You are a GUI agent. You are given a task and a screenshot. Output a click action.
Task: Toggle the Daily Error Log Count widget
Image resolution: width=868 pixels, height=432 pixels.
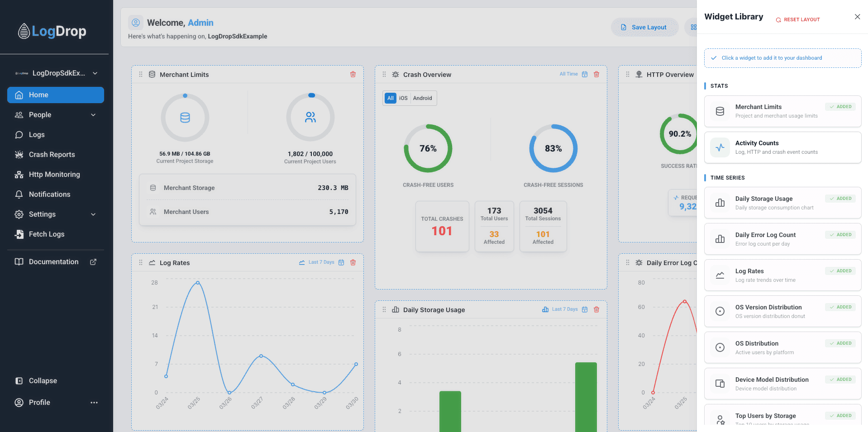click(783, 239)
